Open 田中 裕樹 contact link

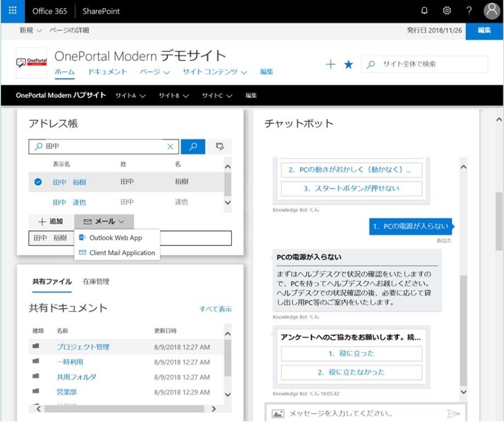tap(69, 182)
